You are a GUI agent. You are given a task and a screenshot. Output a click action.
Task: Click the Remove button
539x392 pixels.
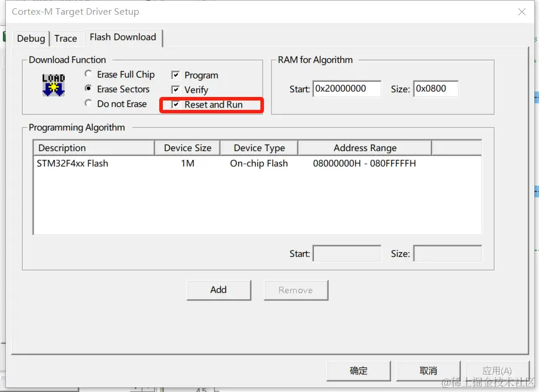pyautogui.click(x=296, y=290)
